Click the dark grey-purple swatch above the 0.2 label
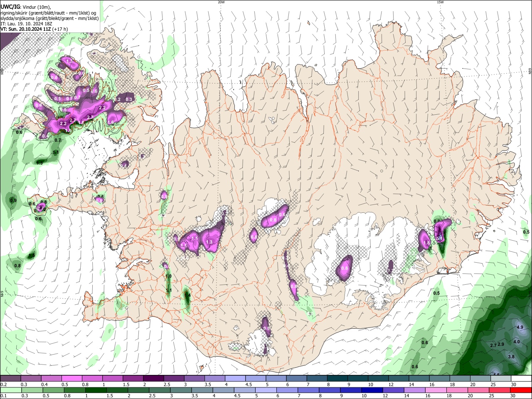The image size is (532, 399). tap(10, 379)
